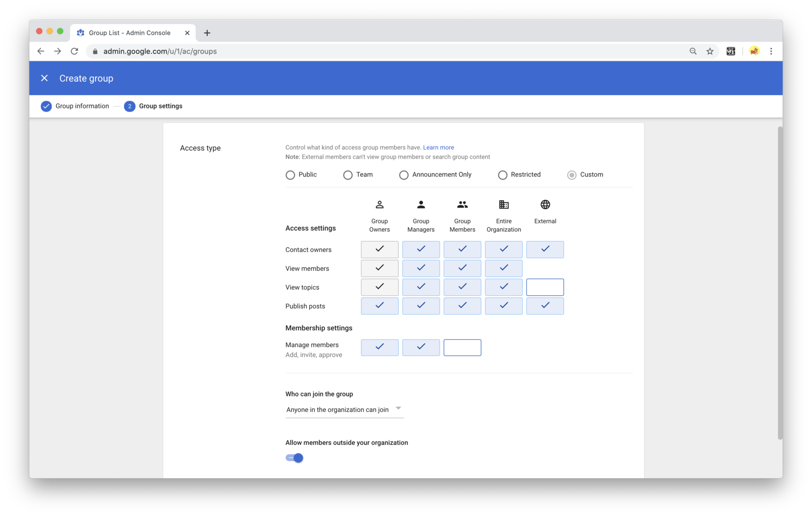Toggle Allow members outside your organization
The height and width of the screenshot is (517, 812).
[295, 458]
